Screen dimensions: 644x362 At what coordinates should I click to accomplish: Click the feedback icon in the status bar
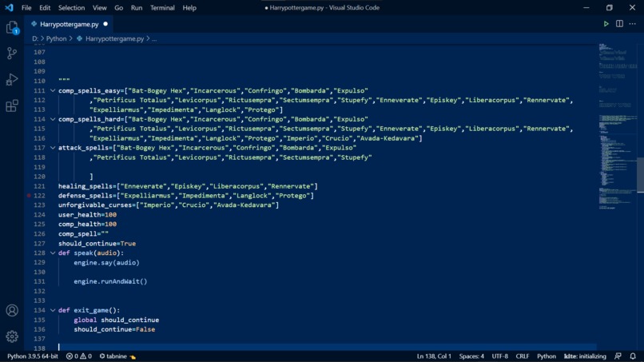pyautogui.click(x=618, y=356)
